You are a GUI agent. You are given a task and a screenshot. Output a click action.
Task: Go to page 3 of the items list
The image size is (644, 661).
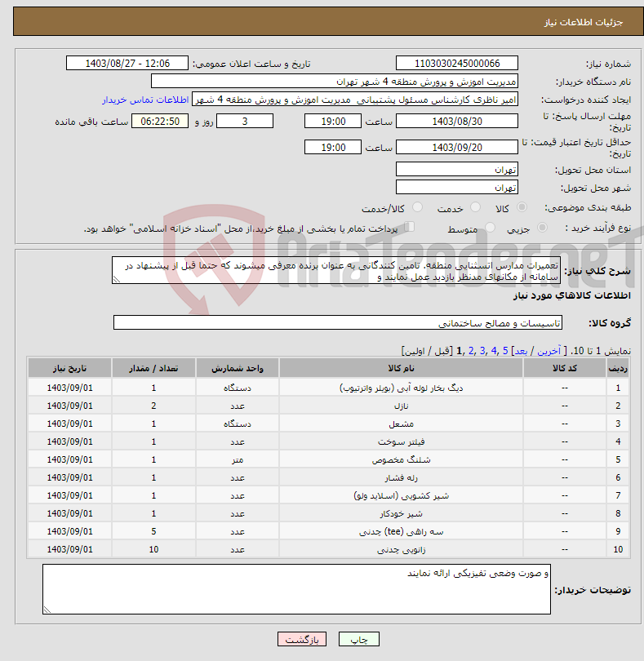[482, 351]
